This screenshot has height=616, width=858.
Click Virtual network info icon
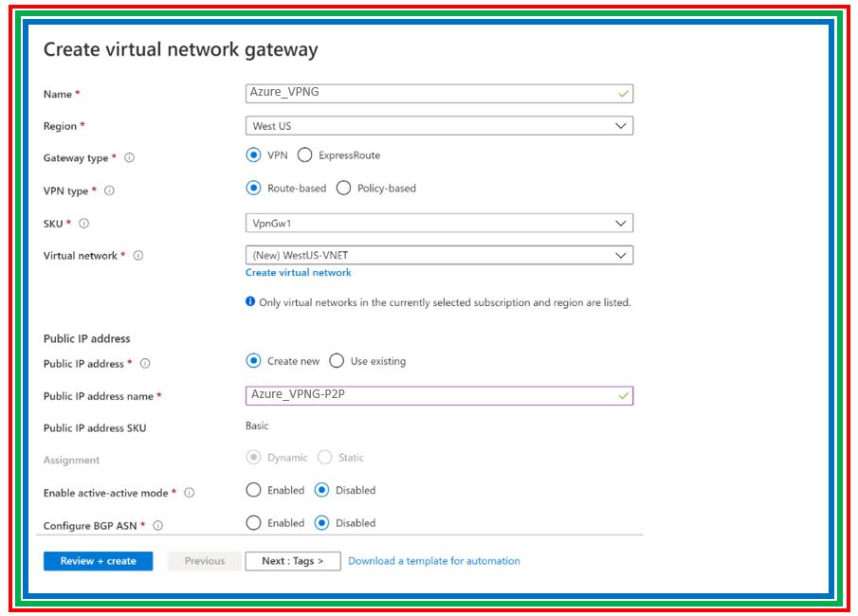tap(138, 256)
